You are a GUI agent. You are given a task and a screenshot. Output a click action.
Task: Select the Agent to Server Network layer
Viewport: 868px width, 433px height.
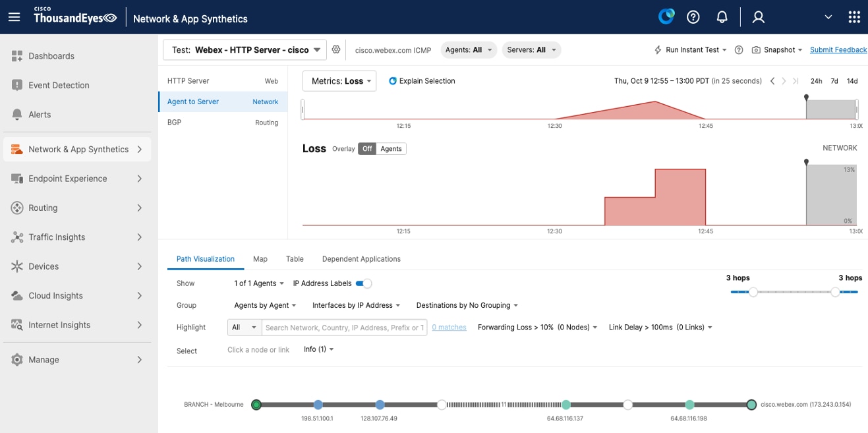point(223,101)
